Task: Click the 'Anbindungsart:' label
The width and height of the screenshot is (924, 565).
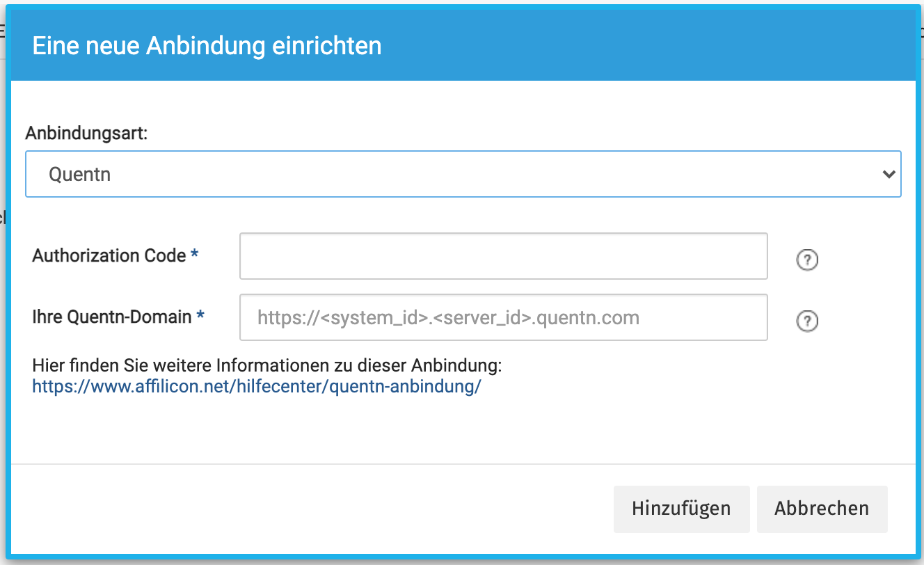Action: (87, 133)
